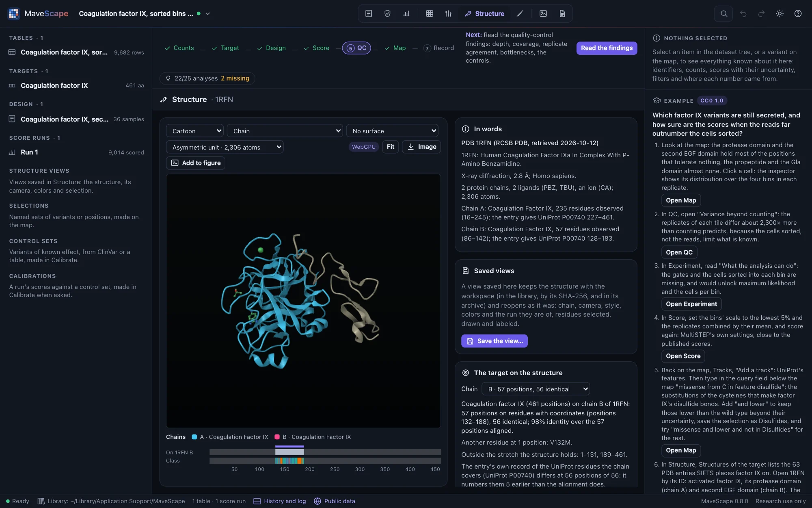
Task: Click the Fit button
Action: point(391,147)
